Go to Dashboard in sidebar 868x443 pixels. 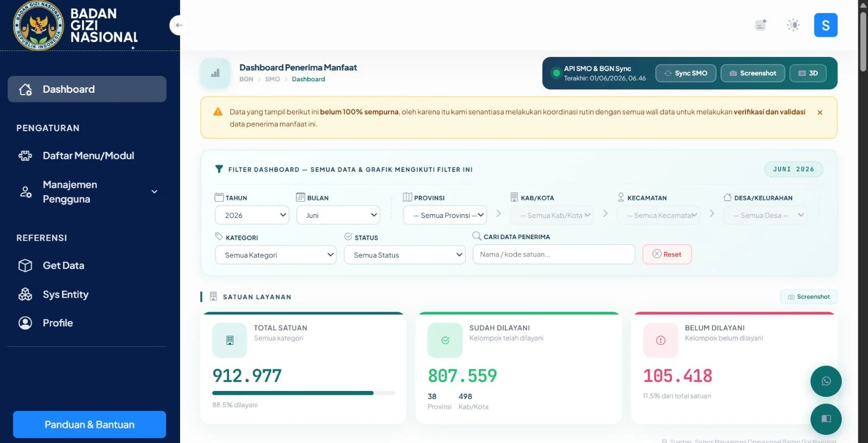point(87,89)
